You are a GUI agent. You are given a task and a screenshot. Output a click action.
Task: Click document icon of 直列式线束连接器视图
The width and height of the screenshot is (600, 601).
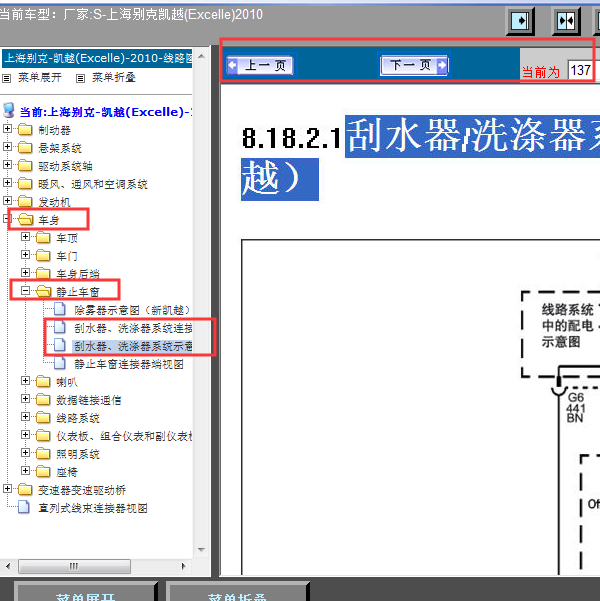click(x=24, y=507)
